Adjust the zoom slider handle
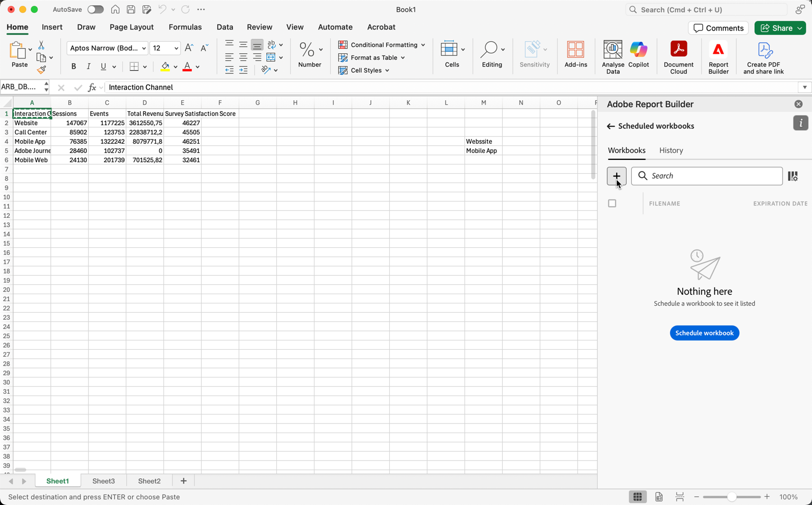812x505 pixels. (731, 497)
